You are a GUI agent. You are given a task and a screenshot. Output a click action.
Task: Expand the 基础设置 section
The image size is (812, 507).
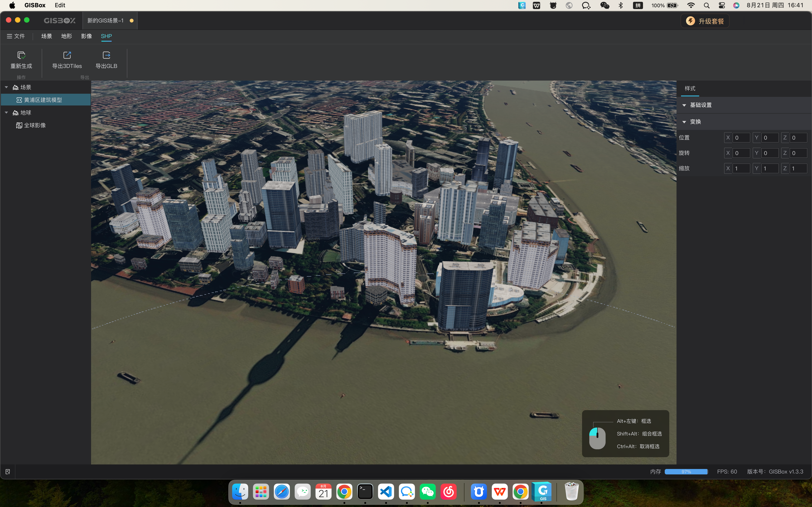684,105
